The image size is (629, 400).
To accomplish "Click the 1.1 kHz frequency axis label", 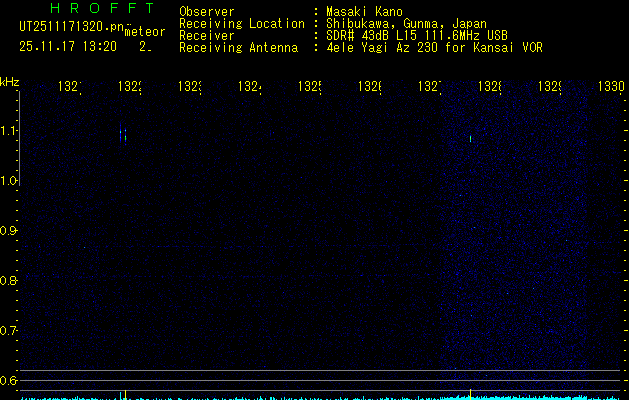I will [9, 130].
